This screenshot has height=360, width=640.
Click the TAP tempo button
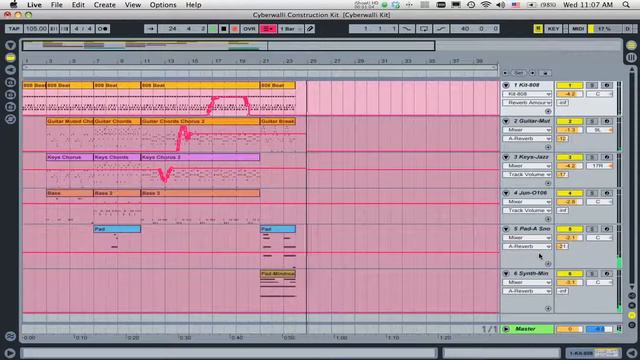click(x=14, y=29)
